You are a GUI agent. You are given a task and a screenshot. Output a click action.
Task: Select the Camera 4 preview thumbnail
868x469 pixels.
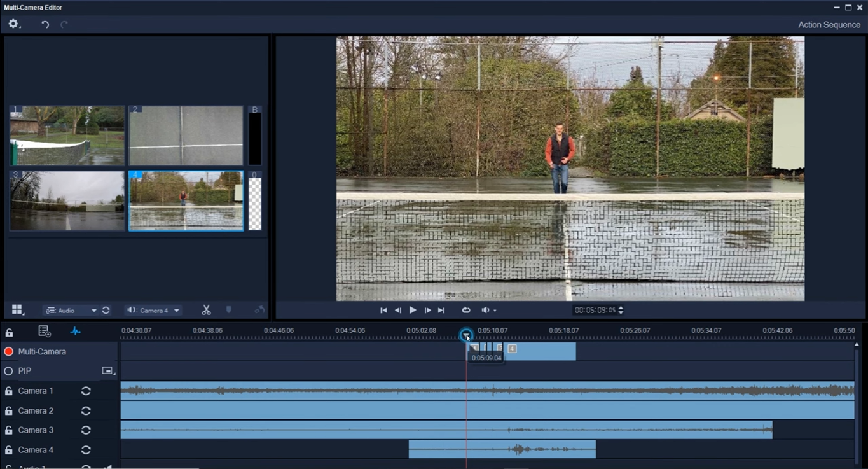point(185,200)
